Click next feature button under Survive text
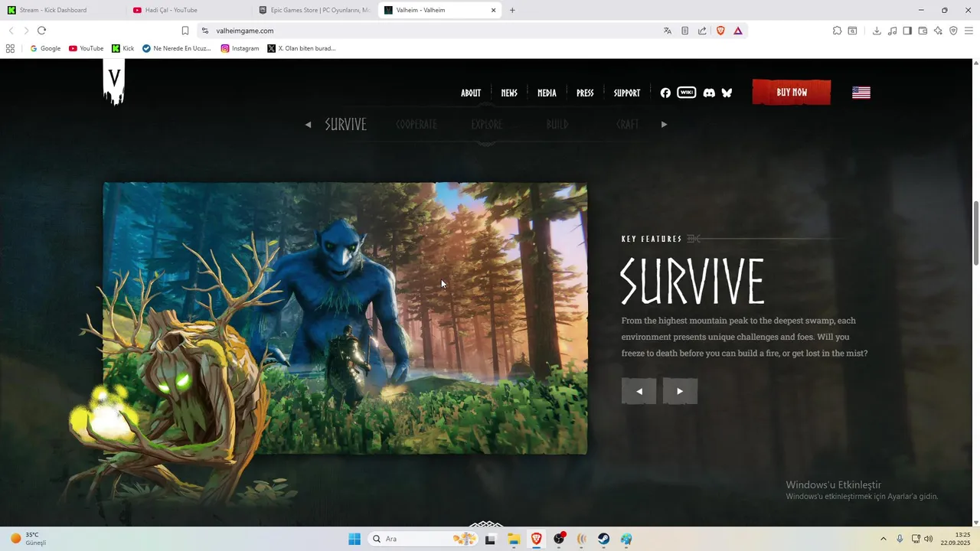Viewport: 980px width, 551px height. pos(680,391)
